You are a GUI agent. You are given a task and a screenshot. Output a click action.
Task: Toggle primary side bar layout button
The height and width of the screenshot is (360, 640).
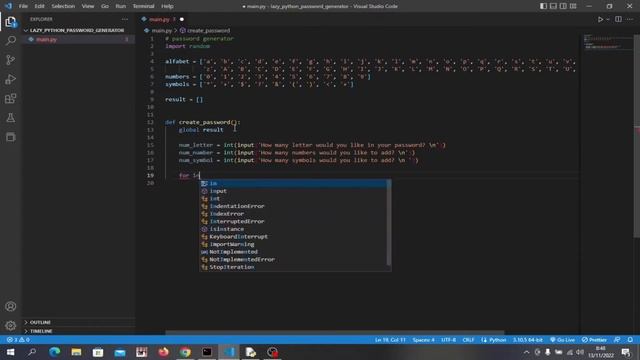coord(543,6)
